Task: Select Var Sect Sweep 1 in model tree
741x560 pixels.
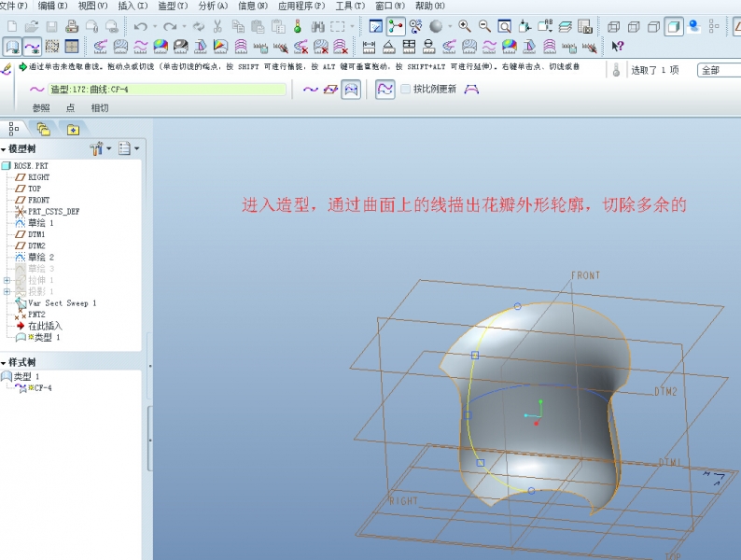Action: 62,303
